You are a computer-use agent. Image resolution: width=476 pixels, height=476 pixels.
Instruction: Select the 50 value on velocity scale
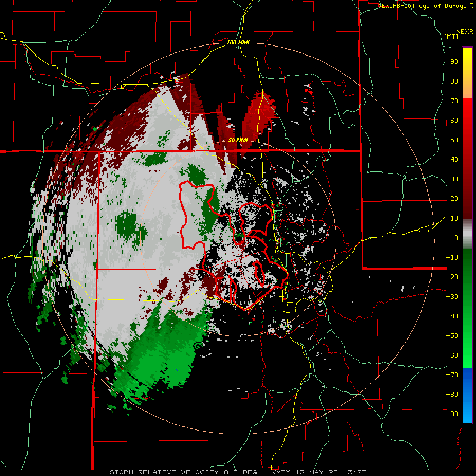454,140
